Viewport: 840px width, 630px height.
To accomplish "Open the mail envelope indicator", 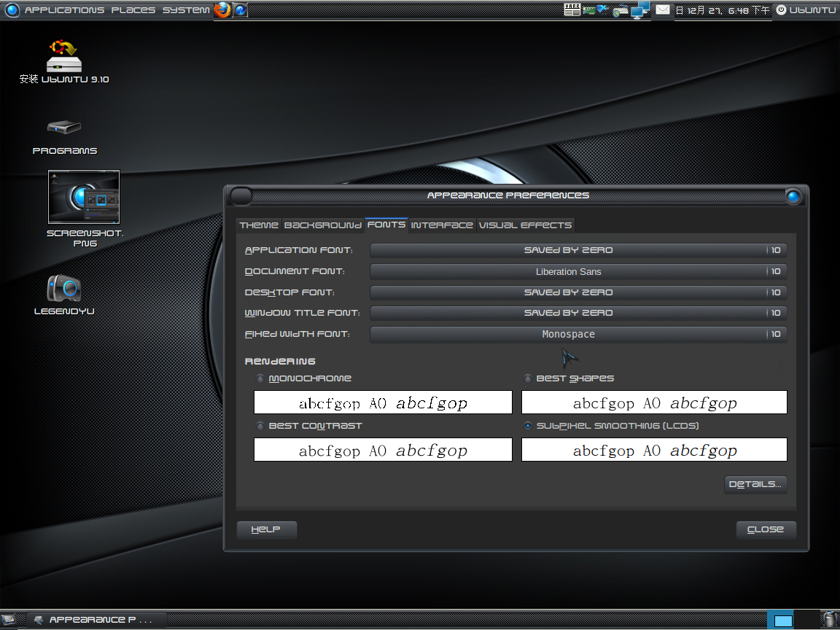I will click(662, 9).
